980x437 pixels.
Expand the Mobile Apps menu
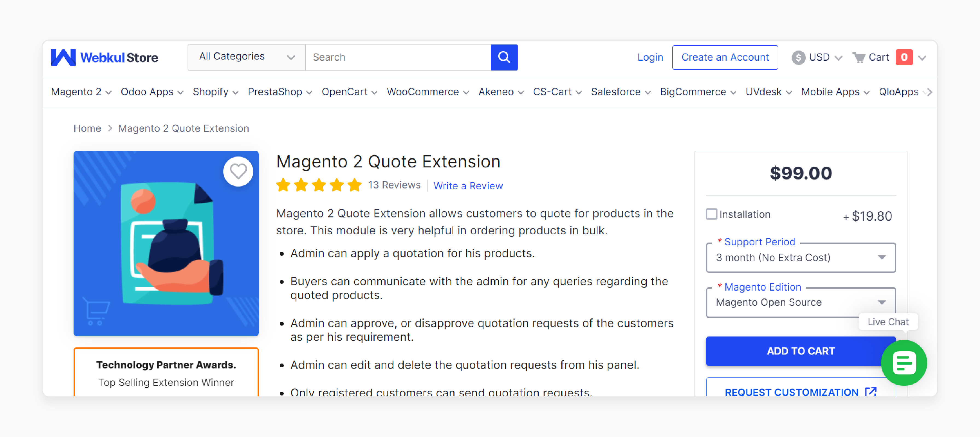click(835, 92)
